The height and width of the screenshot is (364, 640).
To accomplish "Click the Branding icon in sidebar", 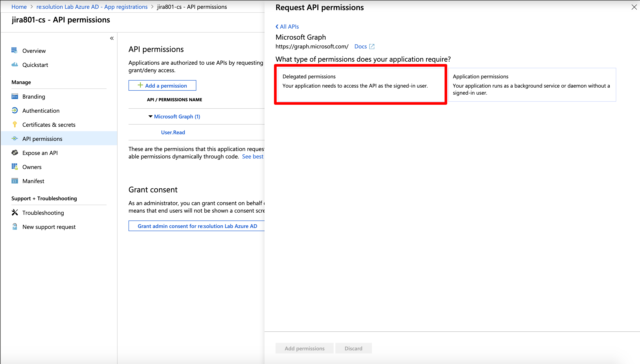I will [15, 96].
